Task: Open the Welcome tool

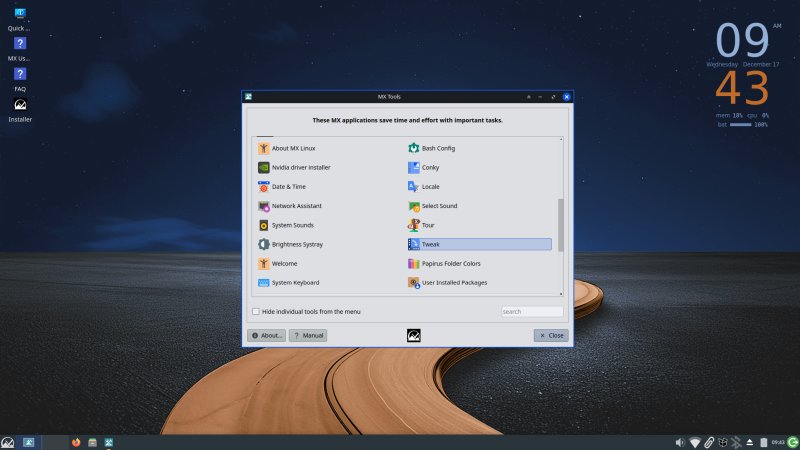Action: tap(278, 264)
